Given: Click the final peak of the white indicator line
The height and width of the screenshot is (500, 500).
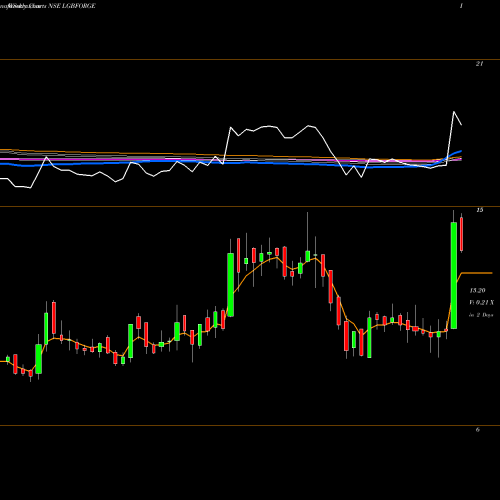Looking at the screenshot, I should 454,112.
